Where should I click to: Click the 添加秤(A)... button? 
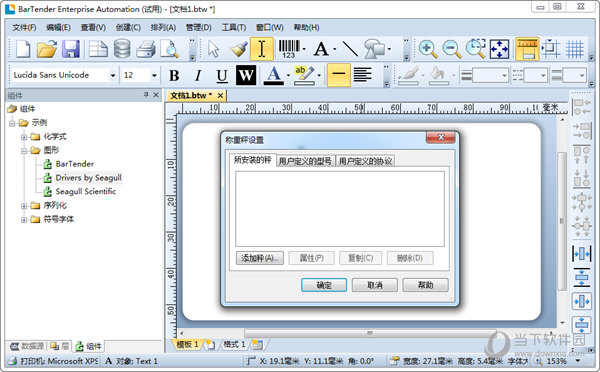pos(260,258)
